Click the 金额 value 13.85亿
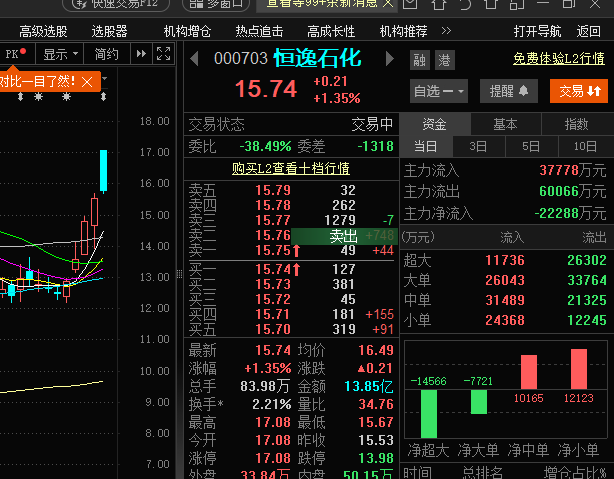The width and height of the screenshot is (614, 479). tap(368, 387)
